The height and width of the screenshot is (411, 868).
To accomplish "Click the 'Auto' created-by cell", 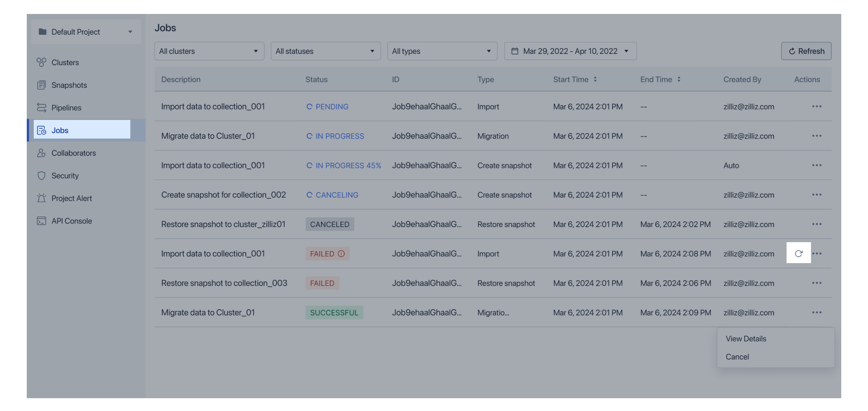I will (731, 165).
